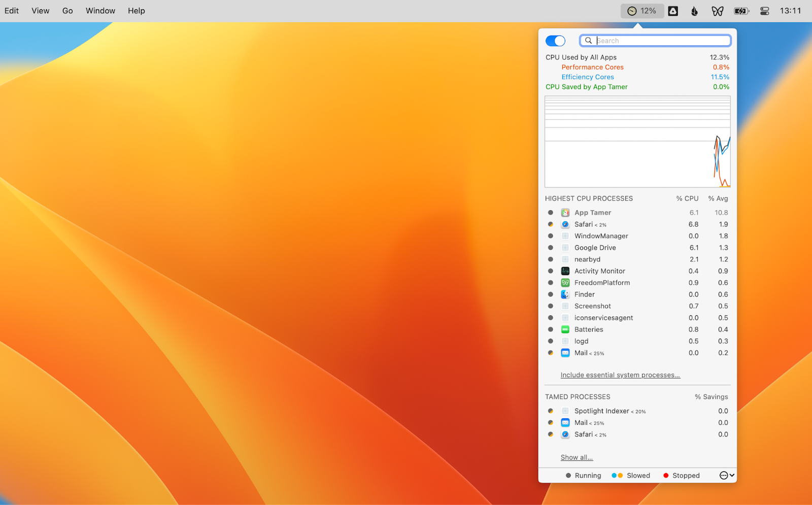Select the Screenshot process row
This screenshot has height=505, width=812.
(637, 306)
